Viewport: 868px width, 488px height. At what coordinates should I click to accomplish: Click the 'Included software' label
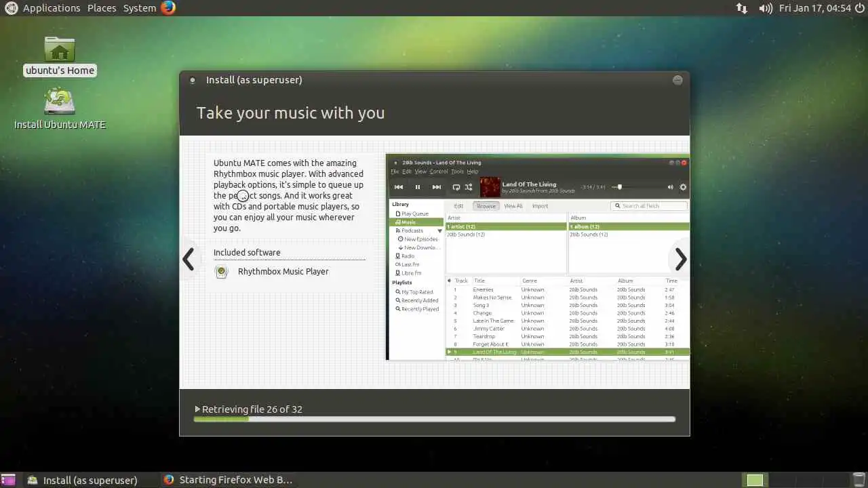247,253
